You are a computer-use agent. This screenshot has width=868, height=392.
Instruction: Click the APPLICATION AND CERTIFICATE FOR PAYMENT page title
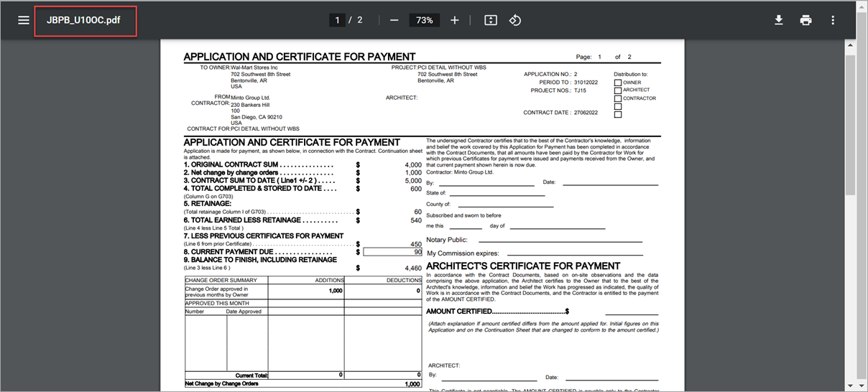tap(300, 57)
